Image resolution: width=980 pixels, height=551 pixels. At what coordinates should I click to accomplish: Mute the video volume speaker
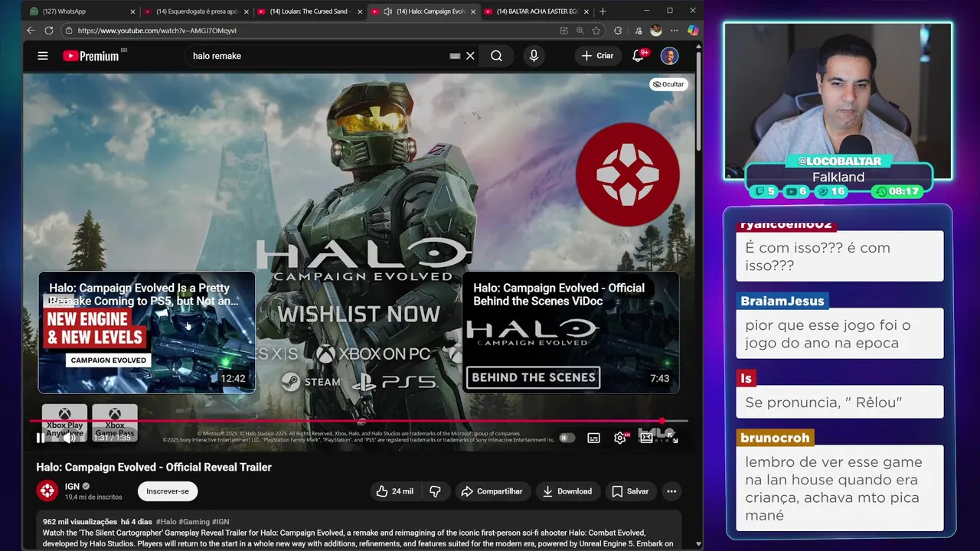coord(69,438)
